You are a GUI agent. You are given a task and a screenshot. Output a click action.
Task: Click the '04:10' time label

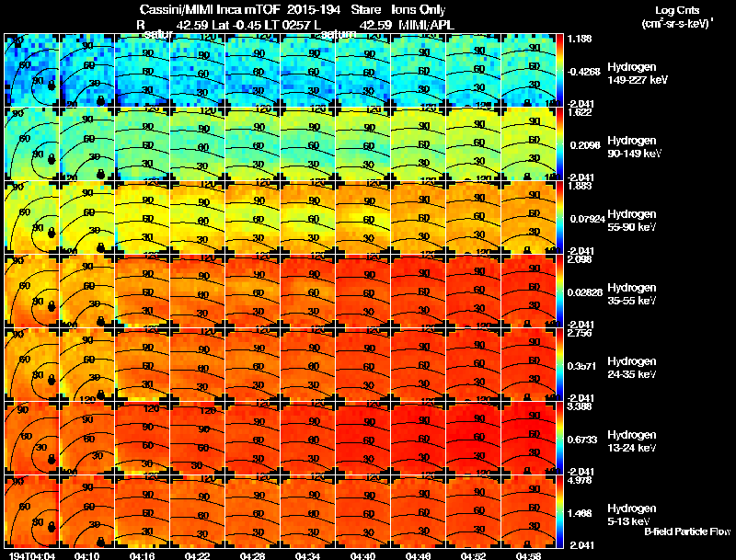[86, 556]
